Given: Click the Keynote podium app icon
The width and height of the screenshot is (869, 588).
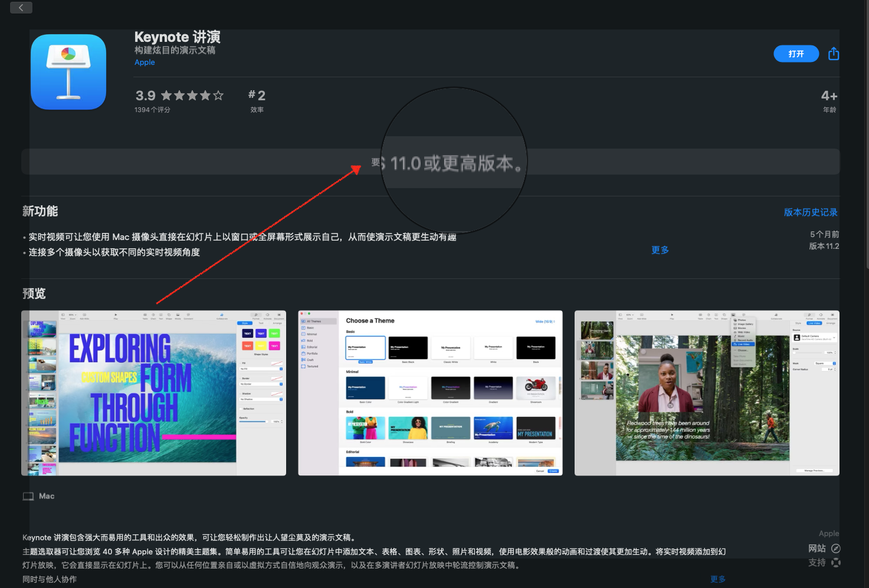Looking at the screenshot, I should (68, 72).
